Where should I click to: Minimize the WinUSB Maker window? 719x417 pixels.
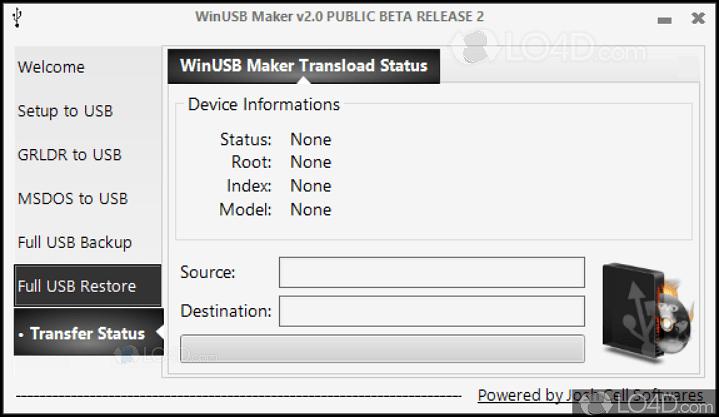pos(664,20)
